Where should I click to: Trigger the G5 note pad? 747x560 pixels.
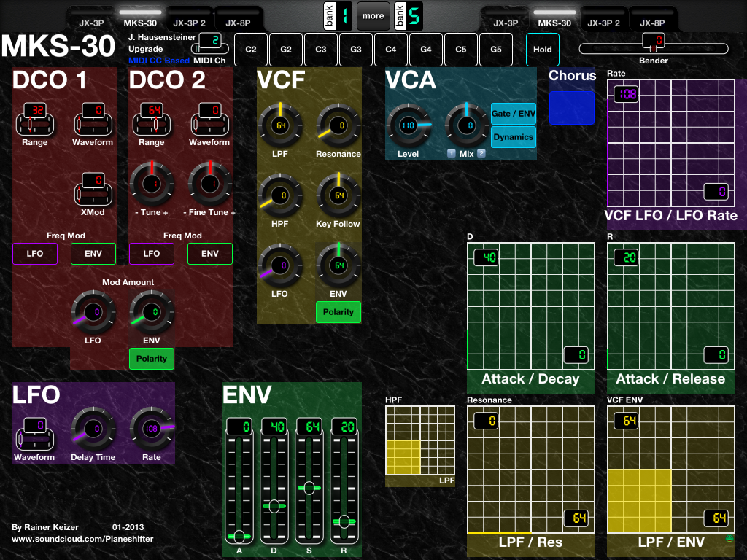496,50
